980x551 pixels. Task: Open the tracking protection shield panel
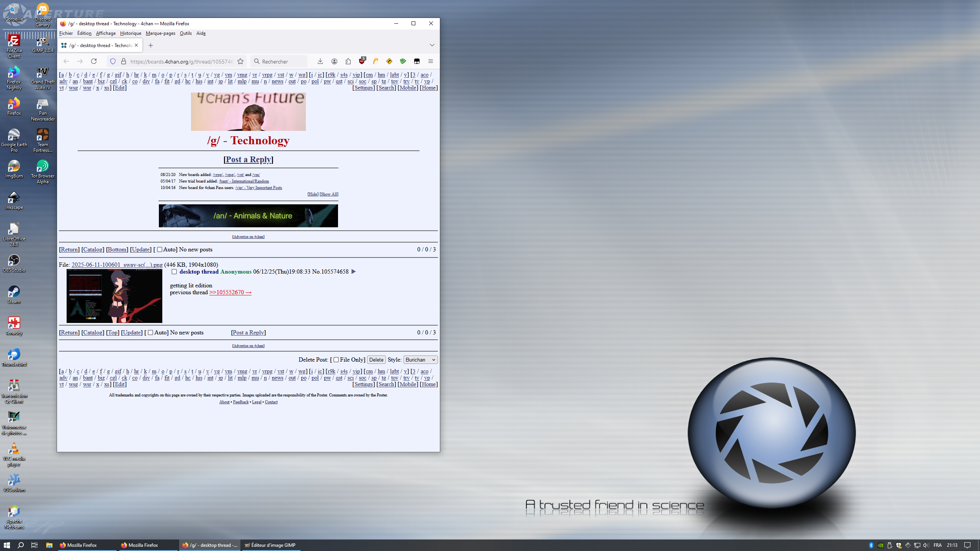(x=113, y=61)
